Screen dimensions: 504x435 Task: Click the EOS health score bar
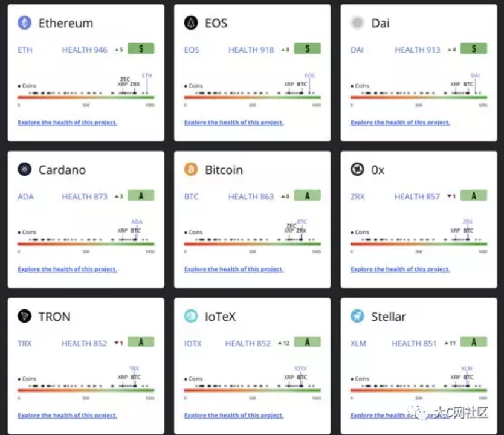[x=253, y=97]
